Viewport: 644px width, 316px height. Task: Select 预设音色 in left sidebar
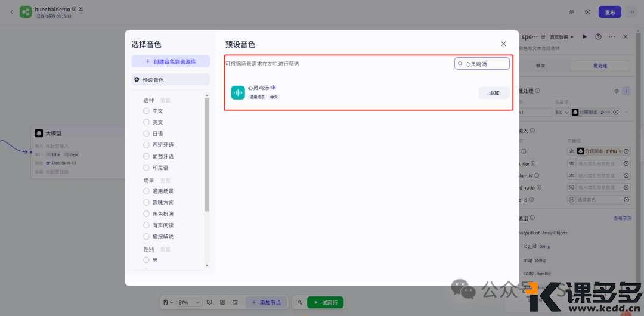click(171, 80)
